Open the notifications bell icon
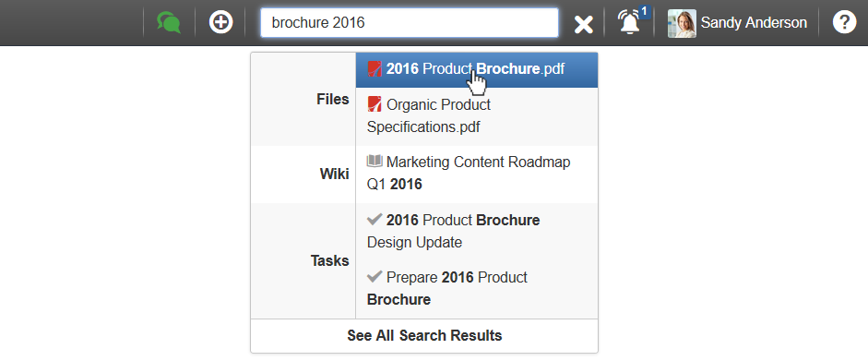The height and width of the screenshot is (361, 868). [x=629, y=23]
